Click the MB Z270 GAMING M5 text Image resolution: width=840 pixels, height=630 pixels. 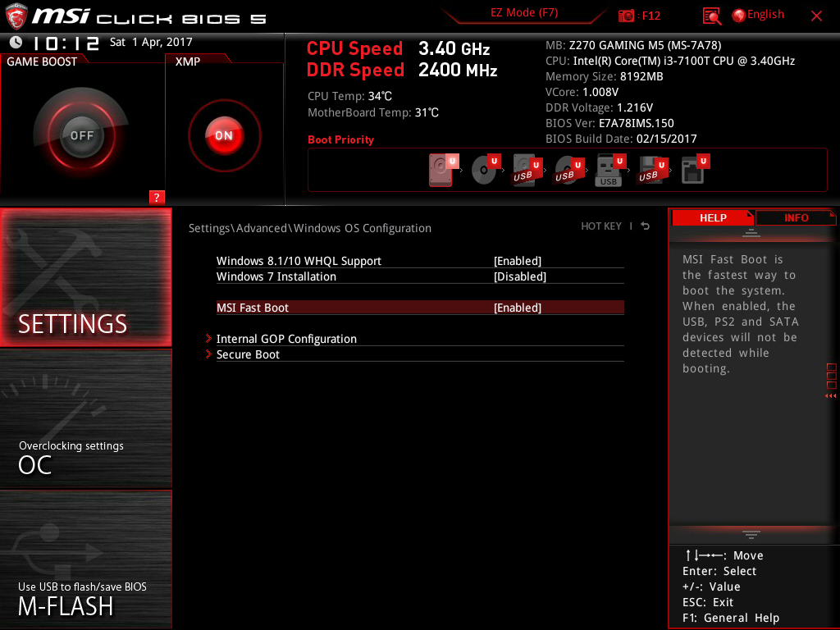tap(633, 46)
